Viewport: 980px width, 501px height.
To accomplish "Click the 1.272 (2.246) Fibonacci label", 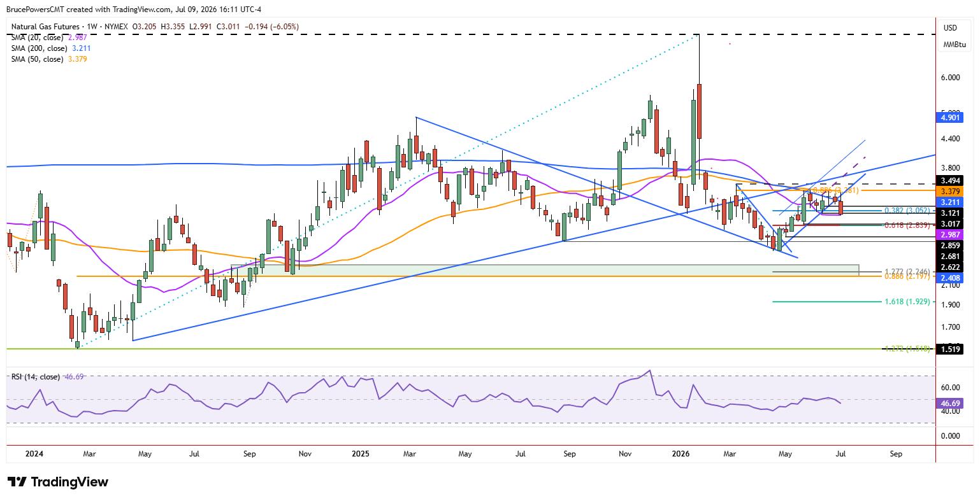I will tap(908, 272).
